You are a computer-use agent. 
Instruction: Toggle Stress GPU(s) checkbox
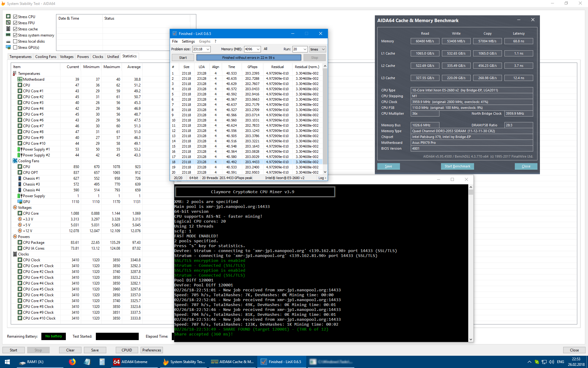[15, 48]
